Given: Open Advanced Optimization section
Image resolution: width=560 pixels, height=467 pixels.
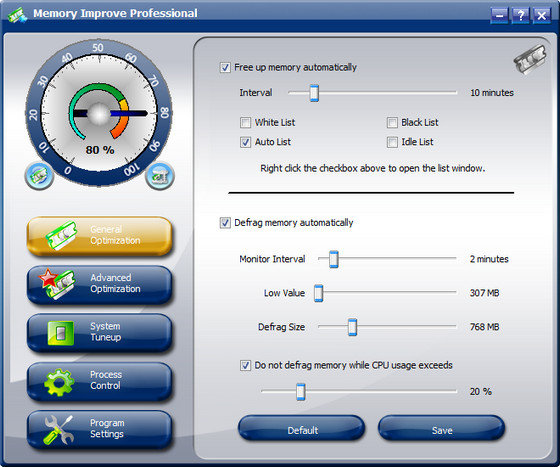Looking at the screenshot, I should click(x=99, y=284).
